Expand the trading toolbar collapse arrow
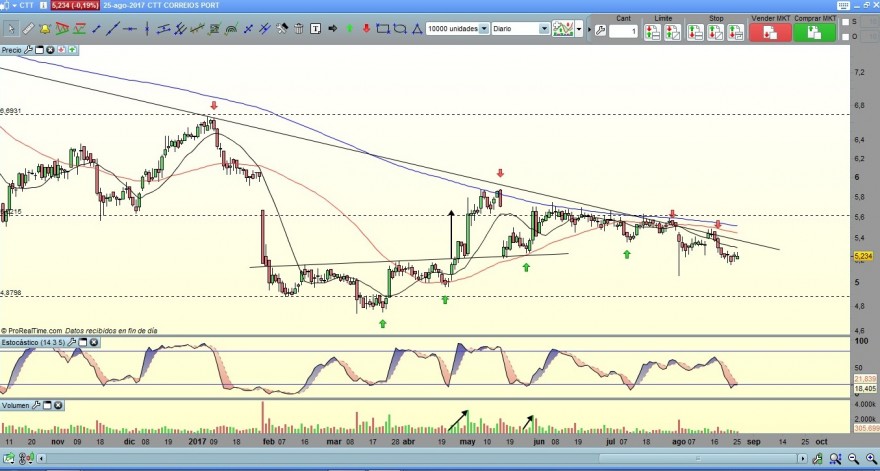The width and height of the screenshot is (880, 471). click(x=589, y=29)
